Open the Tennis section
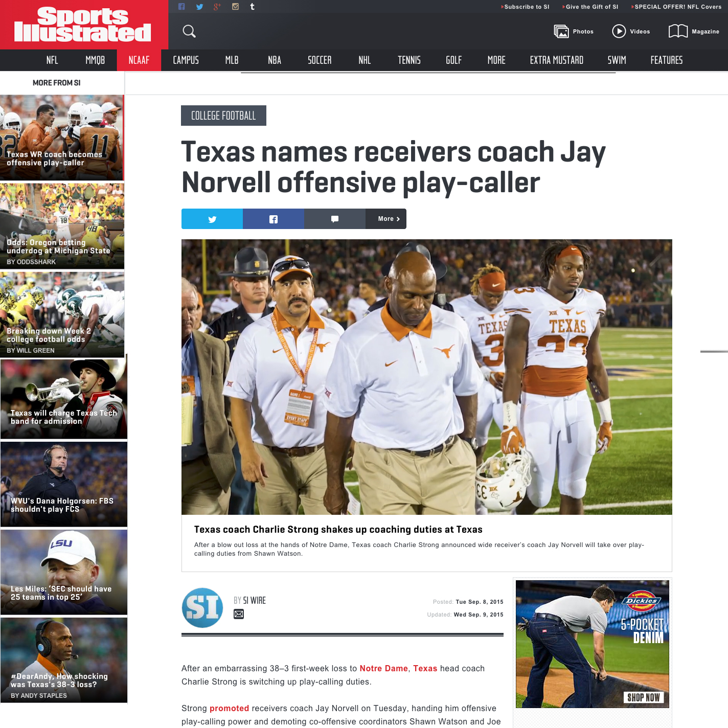The width and height of the screenshot is (728, 728). pos(409,60)
